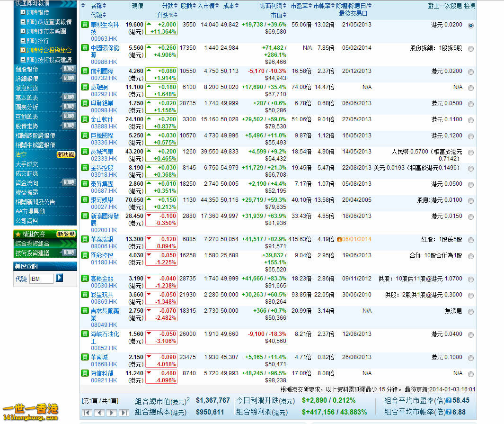Screen dimensions: 504x424
Task: Open 即時技術投資建議 menu item
Action: 49,60
